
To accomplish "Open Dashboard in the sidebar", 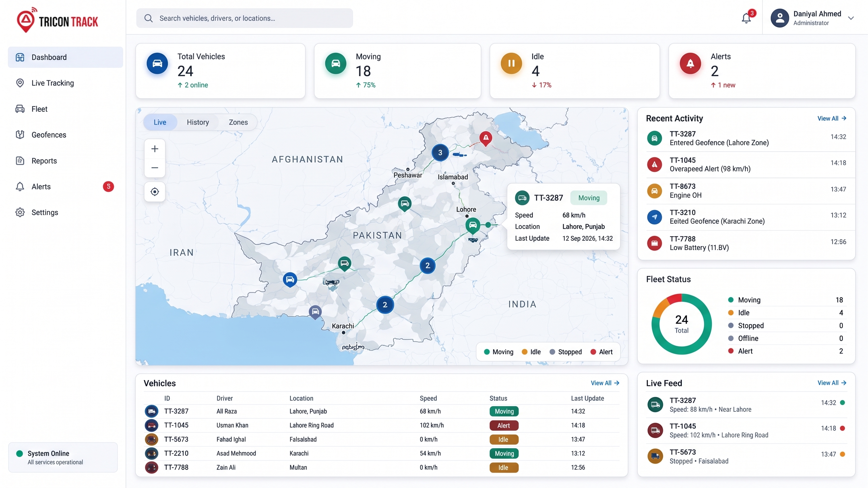I will tap(65, 57).
